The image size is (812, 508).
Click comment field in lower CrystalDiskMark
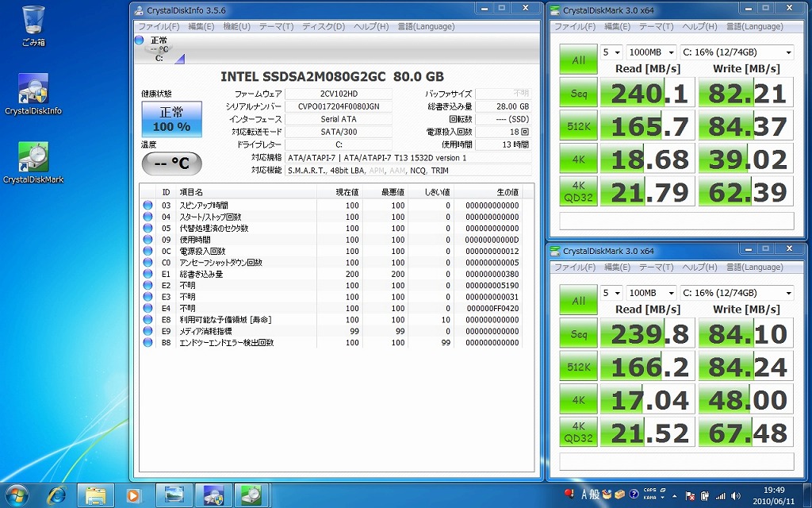point(676,461)
